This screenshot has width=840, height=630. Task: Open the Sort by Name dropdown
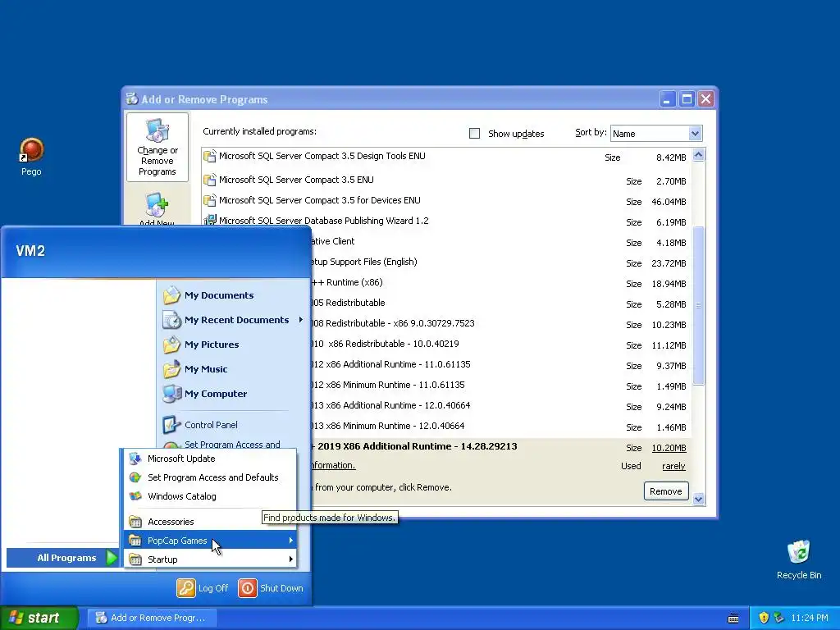(x=695, y=134)
